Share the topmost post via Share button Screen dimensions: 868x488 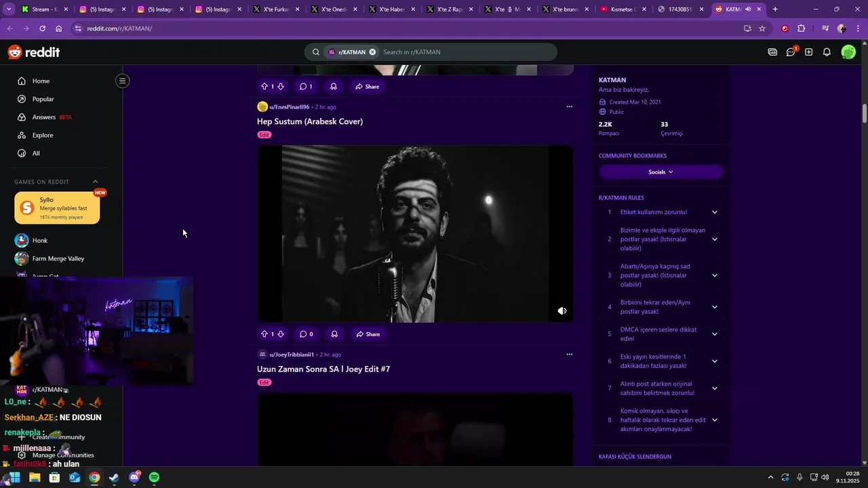[367, 87]
